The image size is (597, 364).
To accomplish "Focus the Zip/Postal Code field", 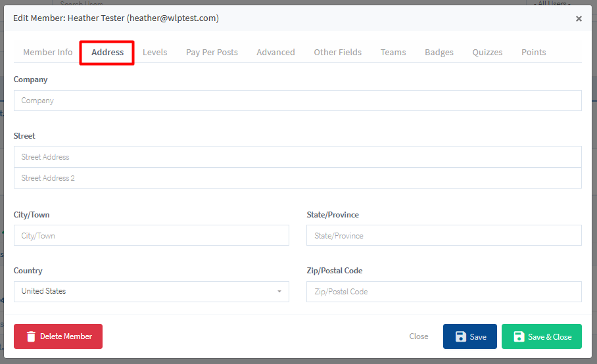I will pyautogui.click(x=444, y=292).
